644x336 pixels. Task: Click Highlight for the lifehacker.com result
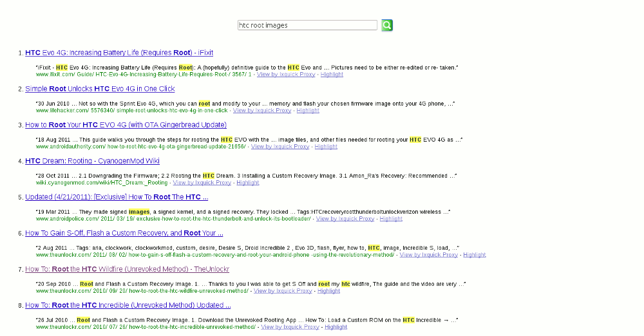[308, 111]
